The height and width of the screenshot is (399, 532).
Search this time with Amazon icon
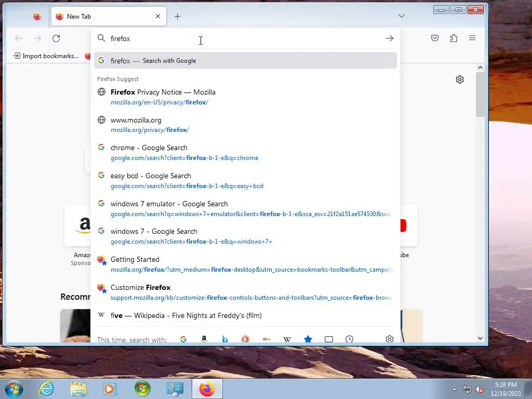[x=204, y=339]
